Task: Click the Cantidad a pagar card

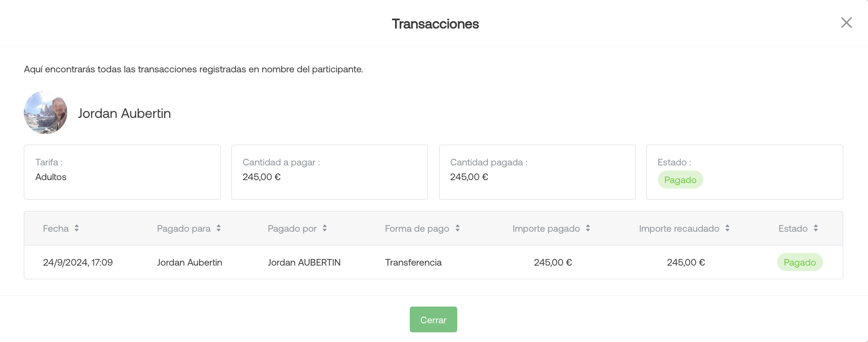Action: [x=329, y=172]
